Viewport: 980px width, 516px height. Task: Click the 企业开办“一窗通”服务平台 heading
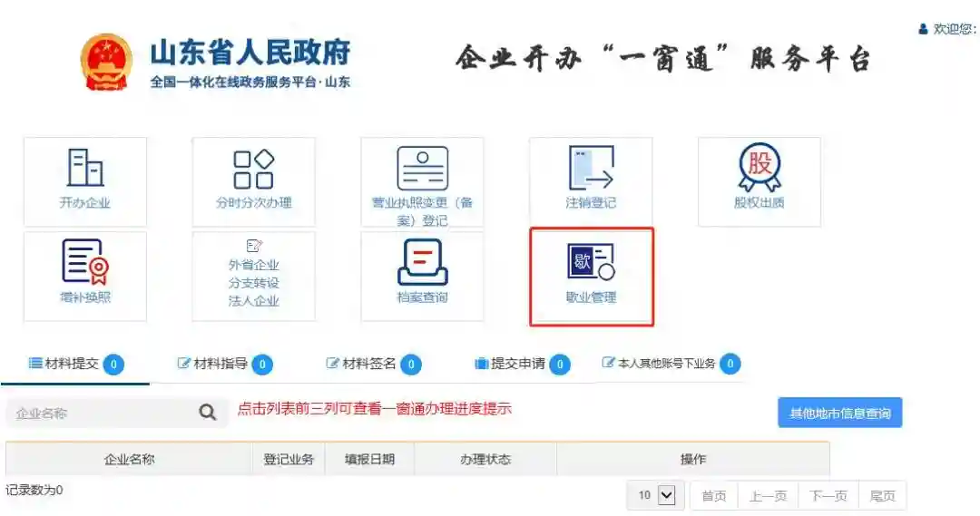tap(662, 59)
